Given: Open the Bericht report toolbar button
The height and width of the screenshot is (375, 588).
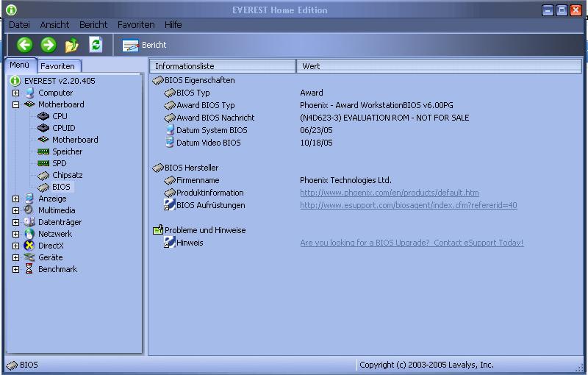Looking at the screenshot, I should (144, 45).
